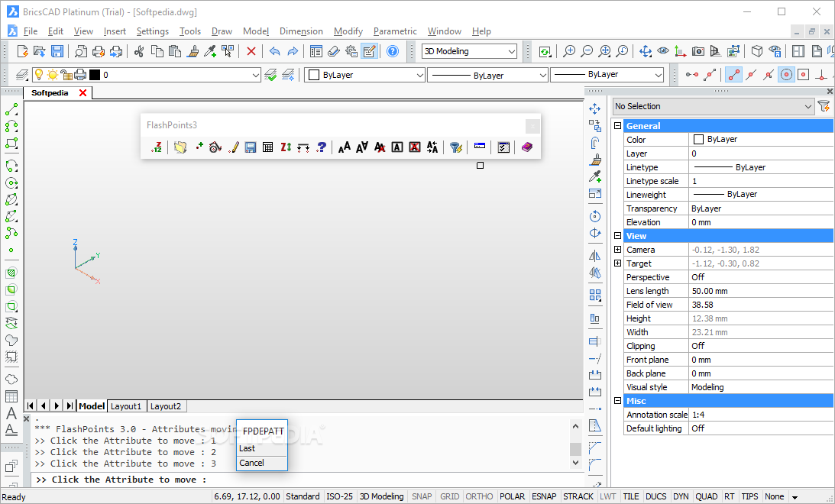Open the ByLayer lineweight dropdown
Screen dimensions: 835x504
point(607,75)
